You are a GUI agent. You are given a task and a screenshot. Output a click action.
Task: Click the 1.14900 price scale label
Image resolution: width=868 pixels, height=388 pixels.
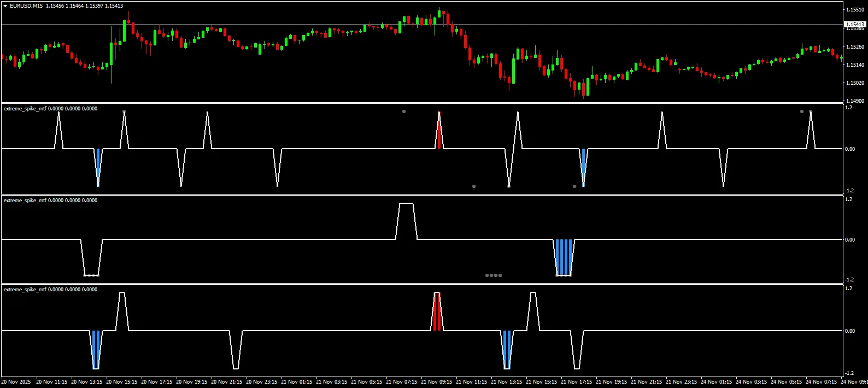pos(855,101)
